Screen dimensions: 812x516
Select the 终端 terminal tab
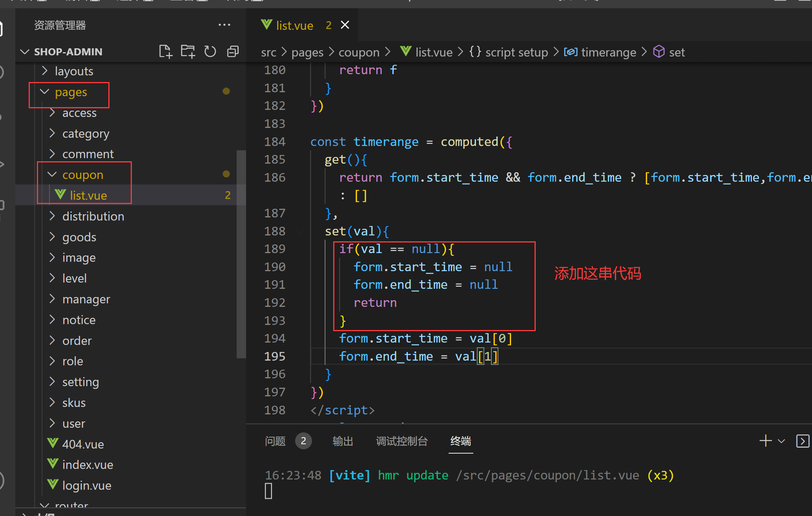pyautogui.click(x=461, y=441)
